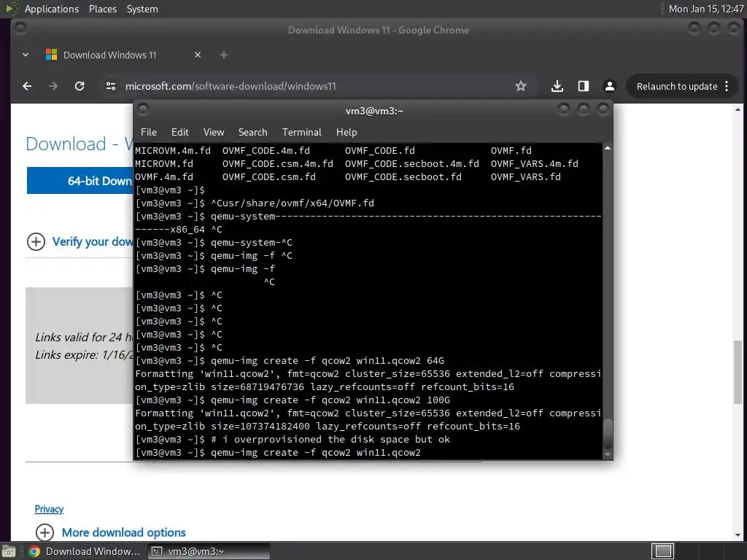Click workspace switcher in bottom panel
This screenshot has height=560, width=747.
[662, 551]
